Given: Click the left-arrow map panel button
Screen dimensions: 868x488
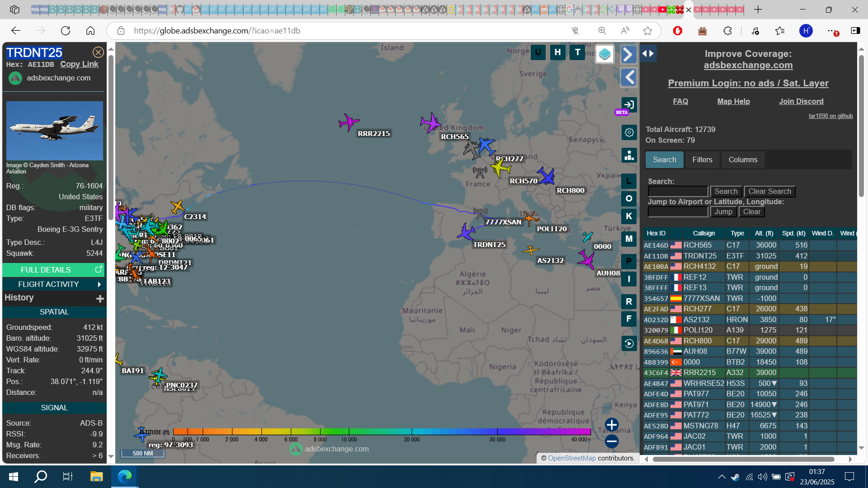Looking at the screenshot, I should pos(628,77).
